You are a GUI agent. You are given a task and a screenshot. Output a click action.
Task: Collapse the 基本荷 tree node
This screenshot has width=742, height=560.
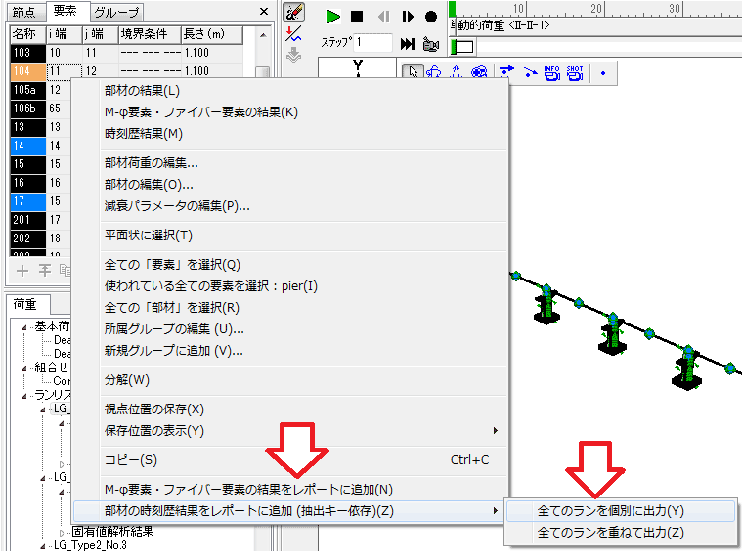tap(24, 327)
